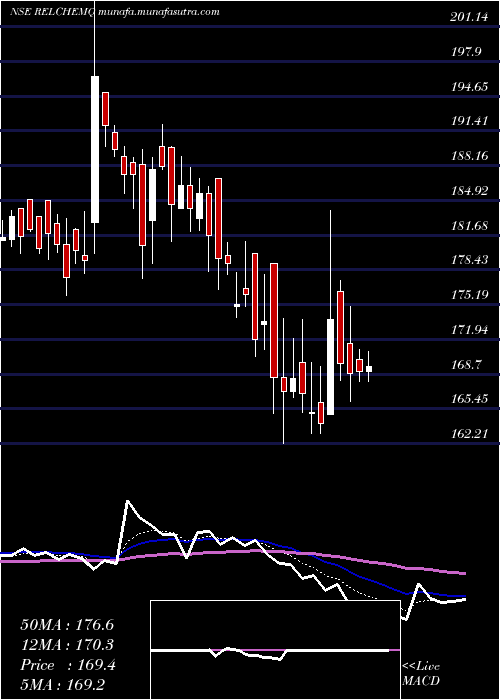Image resolution: width=500 pixels, height=700 pixels.
Task: Click the 162.21 price axis label
Action: (471, 433)
